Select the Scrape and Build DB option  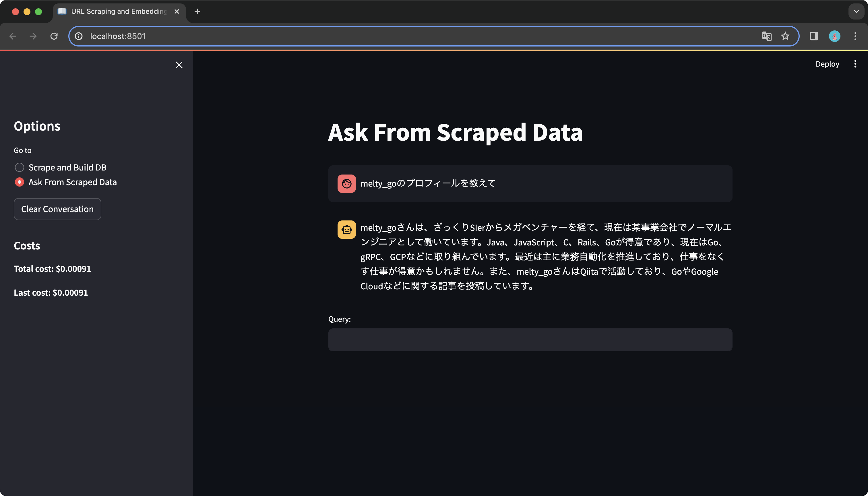point(20,167)
